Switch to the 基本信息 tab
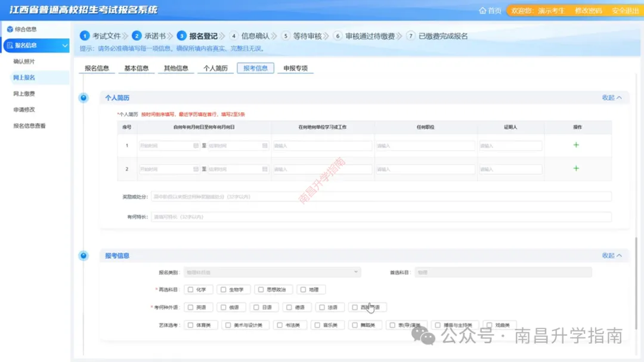Screen dimensions: 644x362 [137, 68]
